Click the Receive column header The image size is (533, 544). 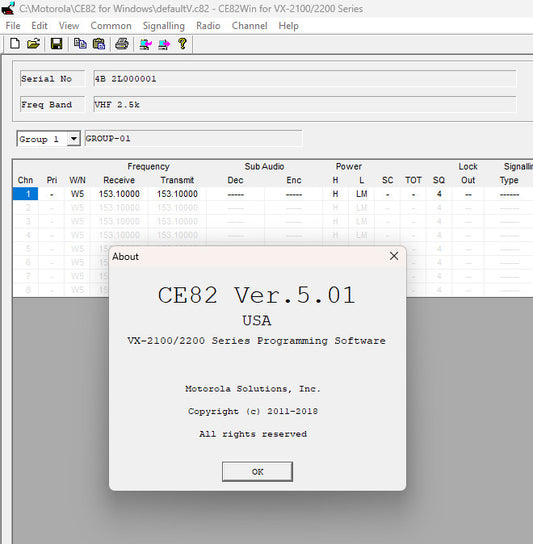[119, 180]
